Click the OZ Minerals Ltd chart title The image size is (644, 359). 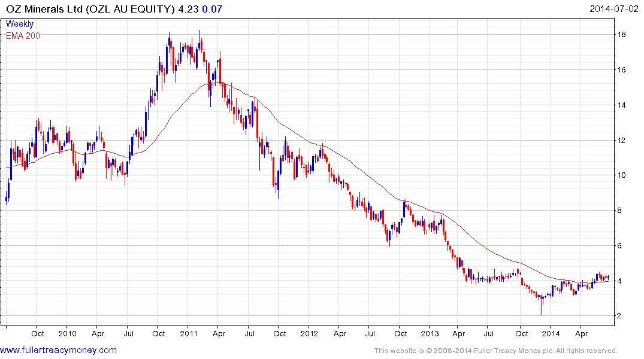coord(90,9)
